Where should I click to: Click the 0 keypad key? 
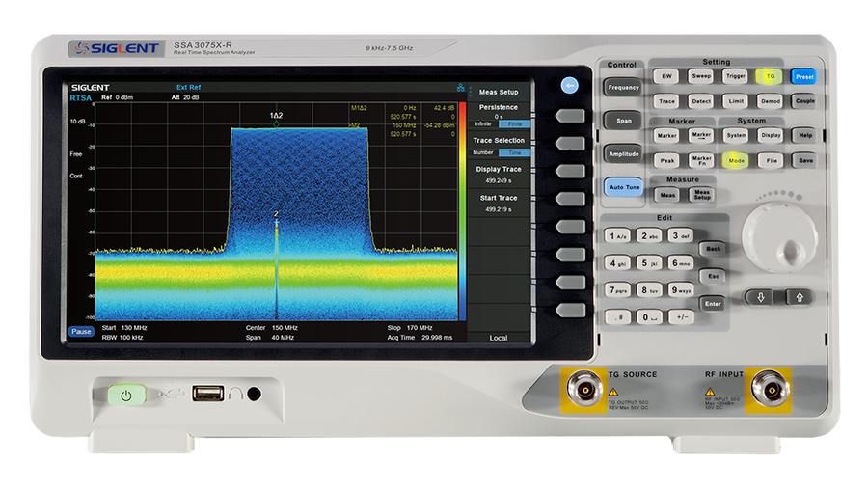[649, 317]
